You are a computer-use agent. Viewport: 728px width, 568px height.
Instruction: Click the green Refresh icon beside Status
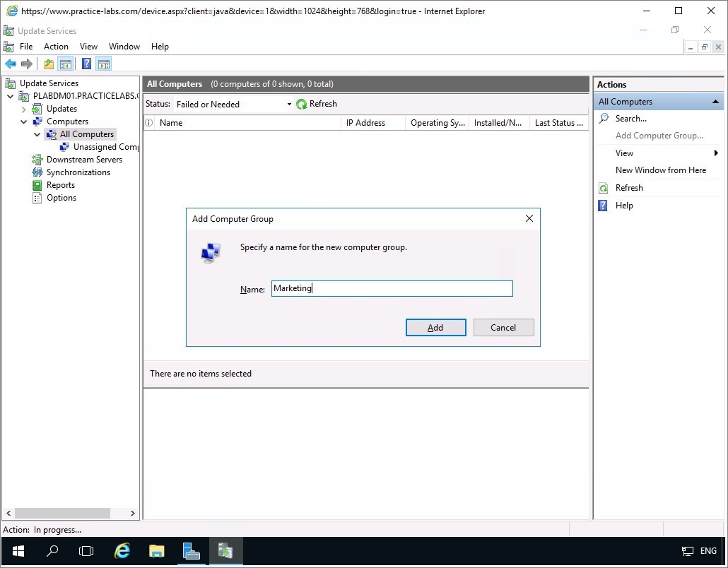pyautogui.click(x=302, y=105)
